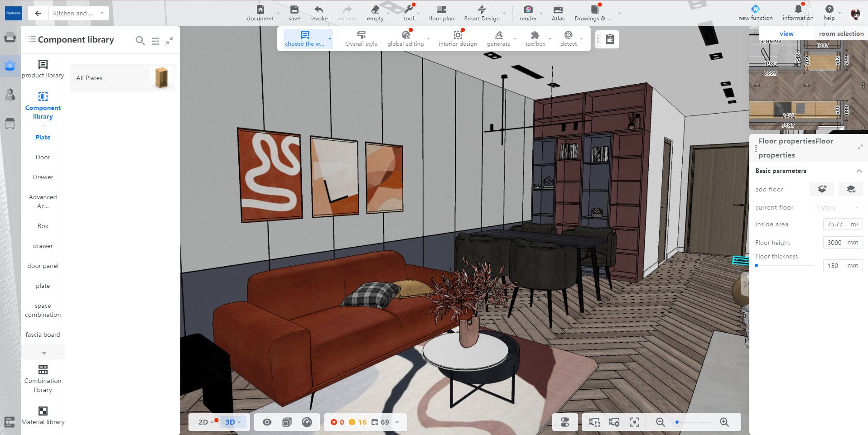Open help question mark icon

pos(829,9)
